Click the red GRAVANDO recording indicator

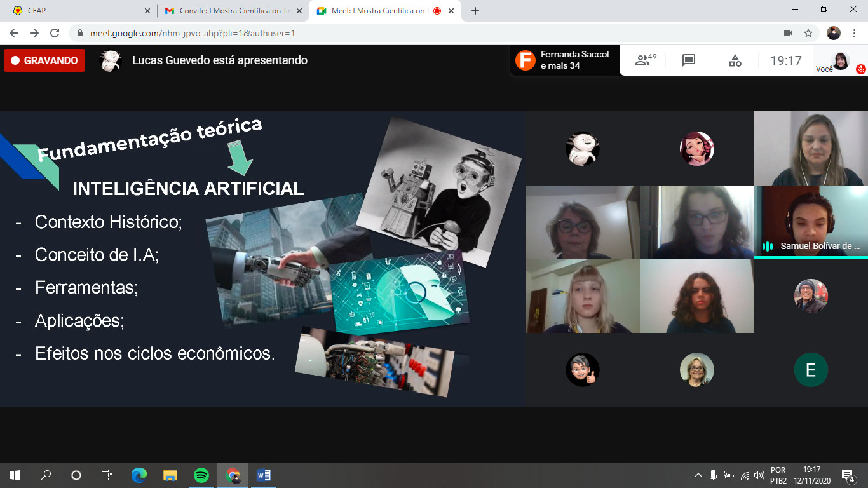point(44,60)
